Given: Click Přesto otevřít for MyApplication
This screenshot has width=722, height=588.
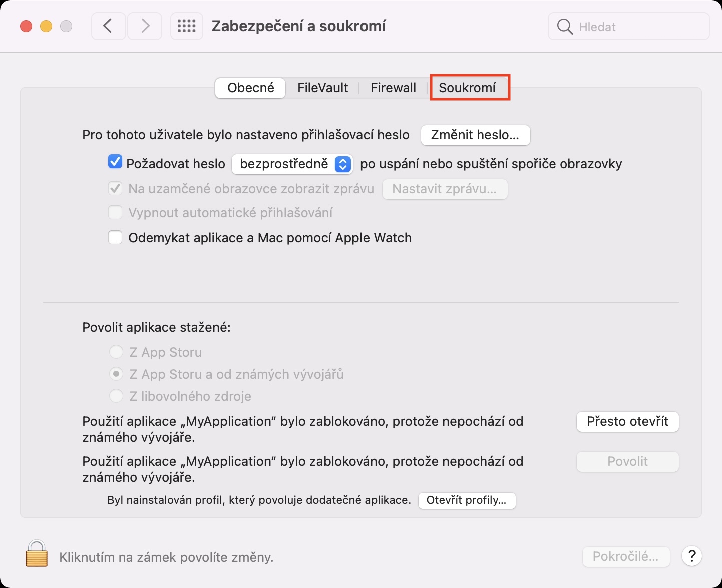Looking at the screenshot, I should point(627,421).
